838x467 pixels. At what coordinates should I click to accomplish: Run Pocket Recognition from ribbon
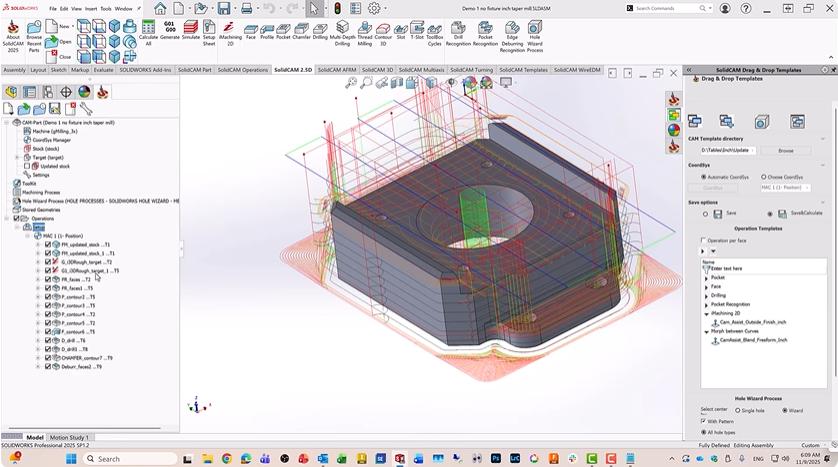click(485, 33)
